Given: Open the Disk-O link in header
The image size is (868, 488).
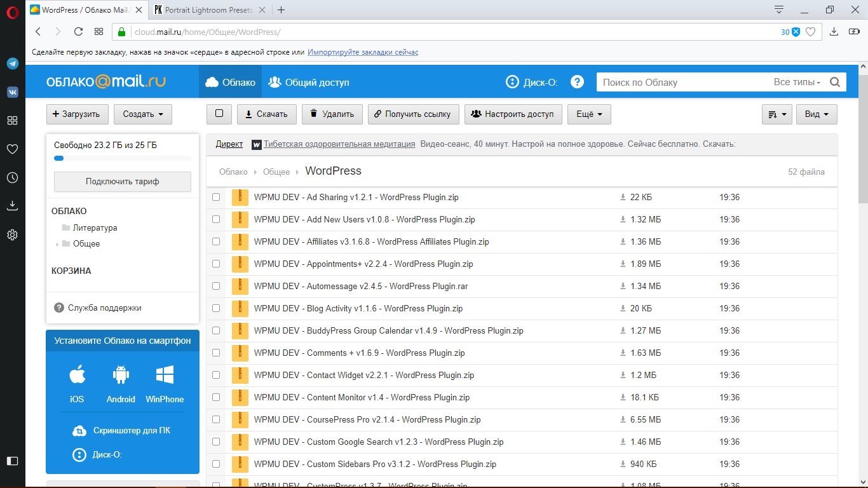Looking at the screenshot, I should click(x=532, y=82).
